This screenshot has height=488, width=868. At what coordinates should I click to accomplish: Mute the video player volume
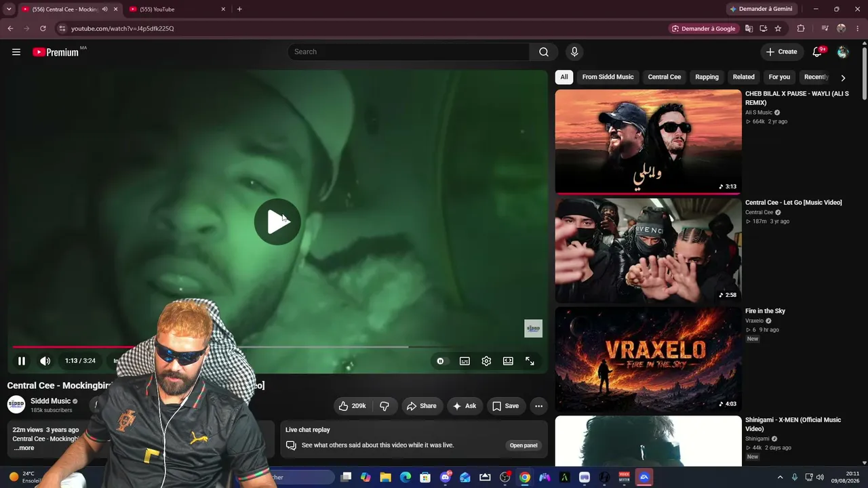coord(45,361)
